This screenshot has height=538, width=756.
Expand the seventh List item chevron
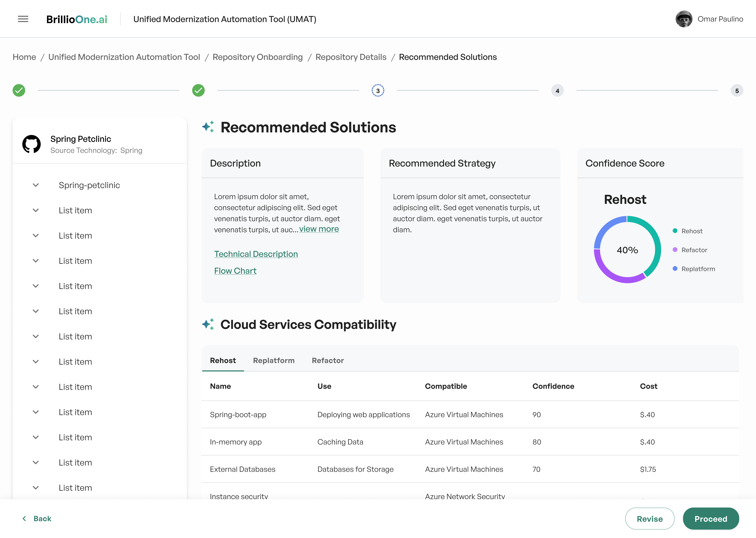[x=36, y=361]
